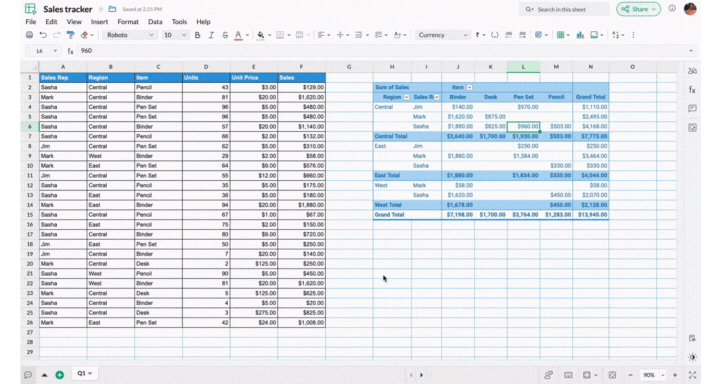Select the paint format tool
Viewport: 720px width, 384px height.
[70, 35]
